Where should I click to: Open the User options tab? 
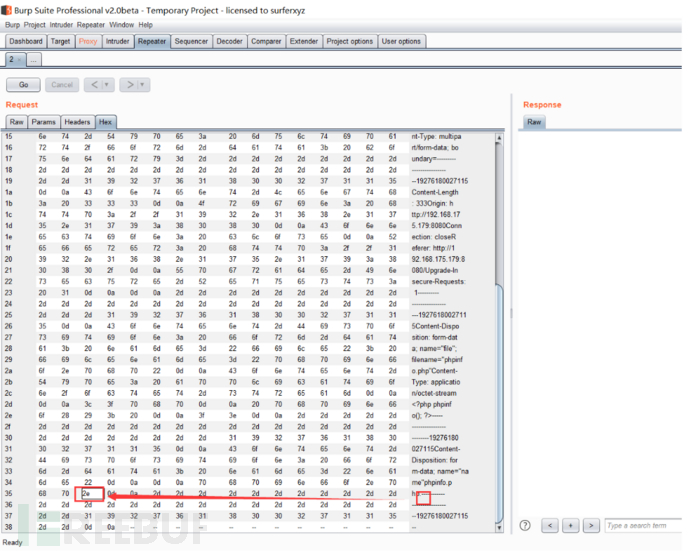[x=401, y=41]
